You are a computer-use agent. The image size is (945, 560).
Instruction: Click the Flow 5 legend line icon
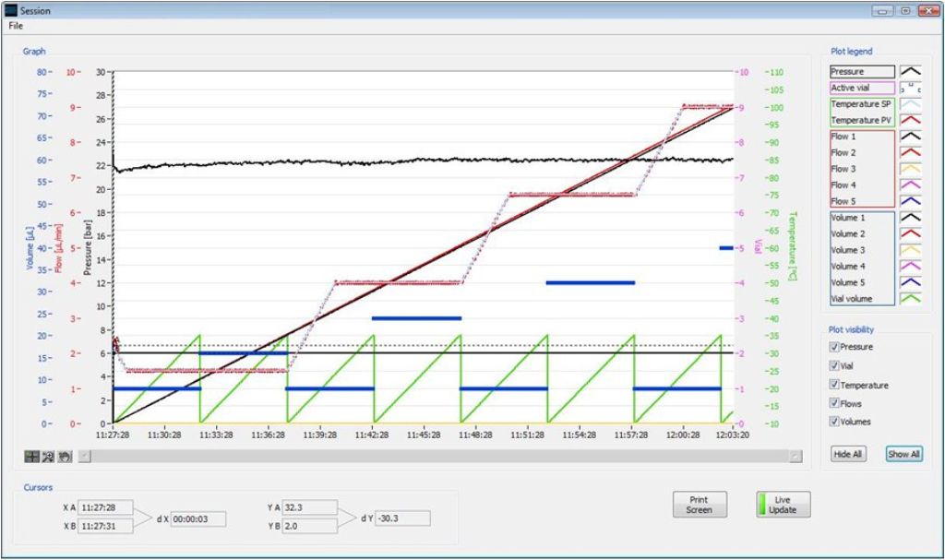[x=911, y=201]
